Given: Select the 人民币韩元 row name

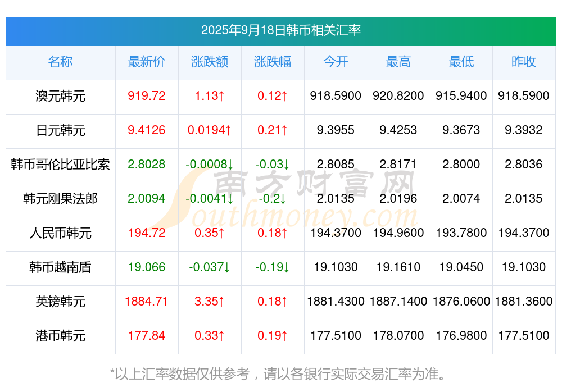Looking at the screenshot, I should point(60,233).
